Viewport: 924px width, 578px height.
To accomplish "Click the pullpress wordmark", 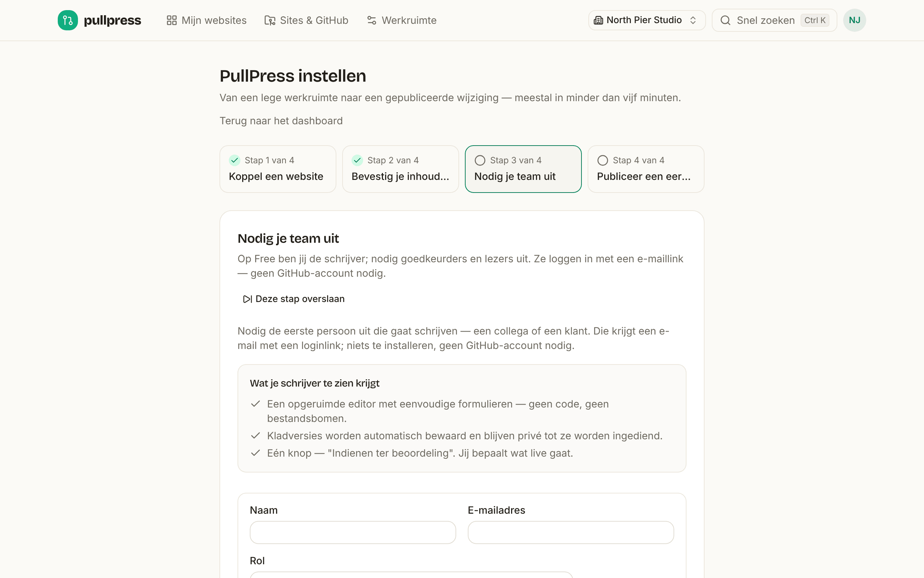I will 112,20.
